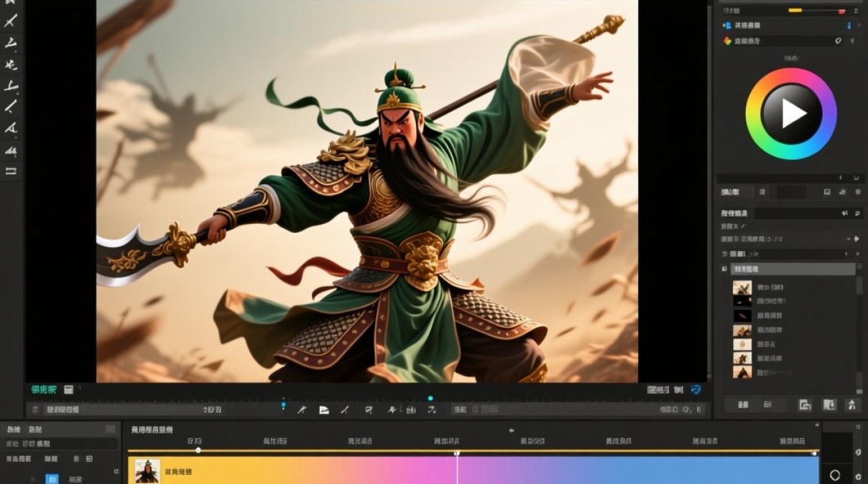Click the cyan playhead dot under the preview

(431, 398)
